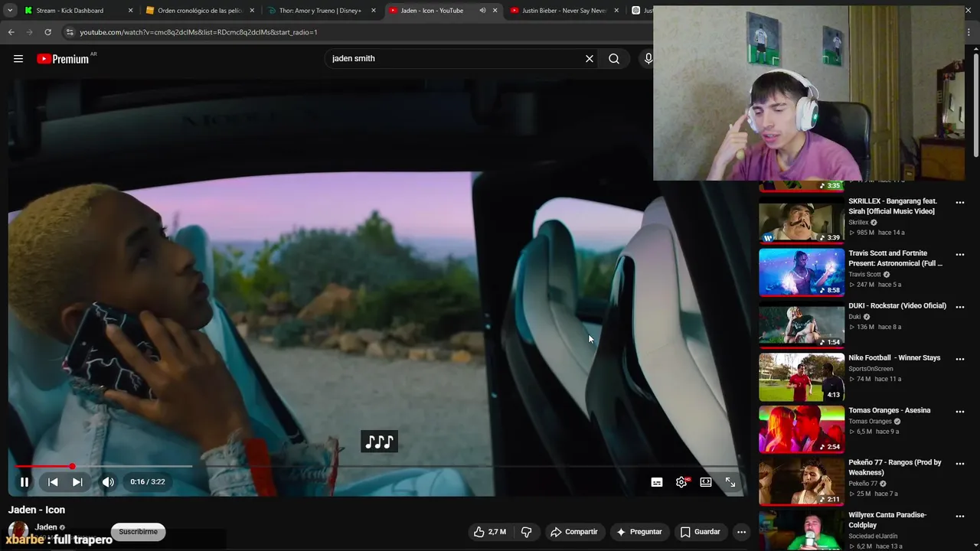Screen dimensions: 980x551
Task: Open Tomas Oranges - Asesina title link
Action: (x=890, y=410)
